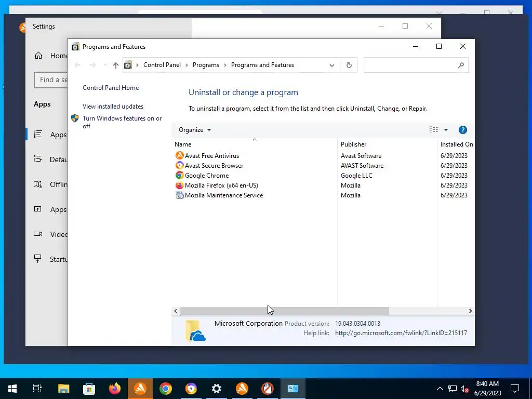Click Offline maps icon in Settings sidebar
532x399 pixels.
click(37, 184)
